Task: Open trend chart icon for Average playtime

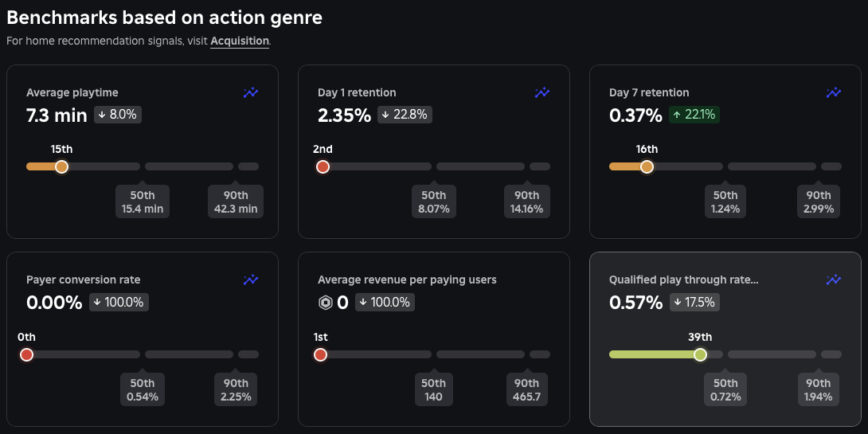Action: point(251,93)
